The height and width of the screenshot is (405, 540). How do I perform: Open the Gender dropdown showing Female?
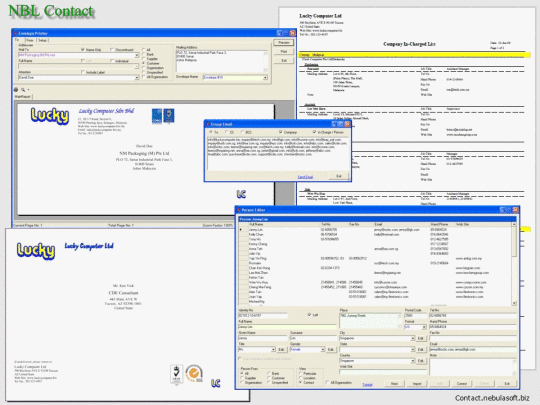point(323,350)
